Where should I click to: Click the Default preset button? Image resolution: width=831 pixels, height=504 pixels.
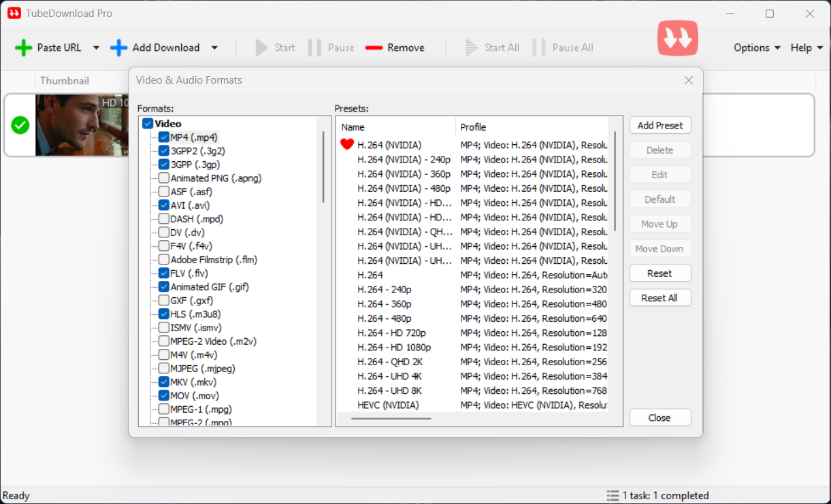pyautogui.click(x=660, y=199)
